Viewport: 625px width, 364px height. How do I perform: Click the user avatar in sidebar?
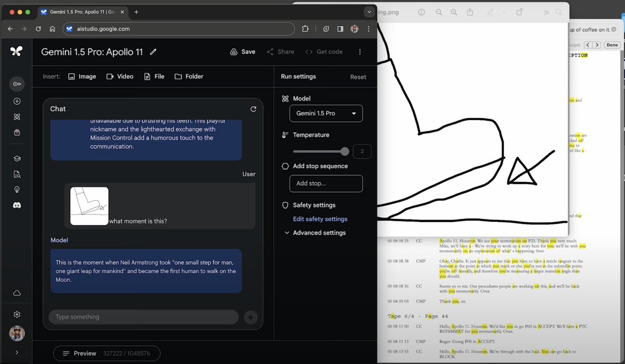17,333
